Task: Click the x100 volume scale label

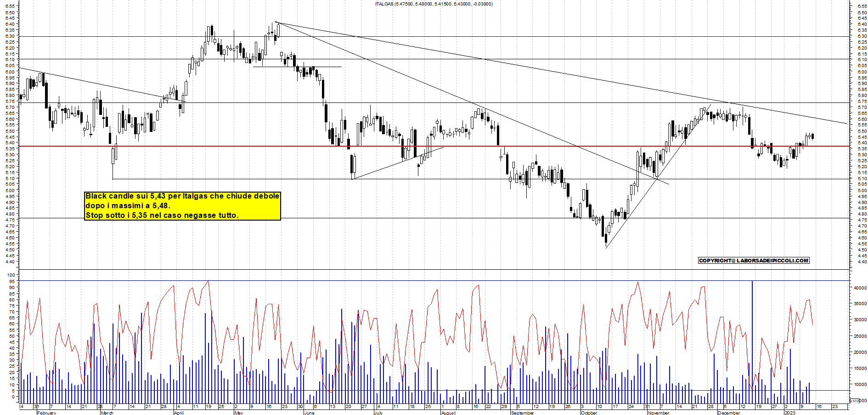Action: tap(855, 401)
